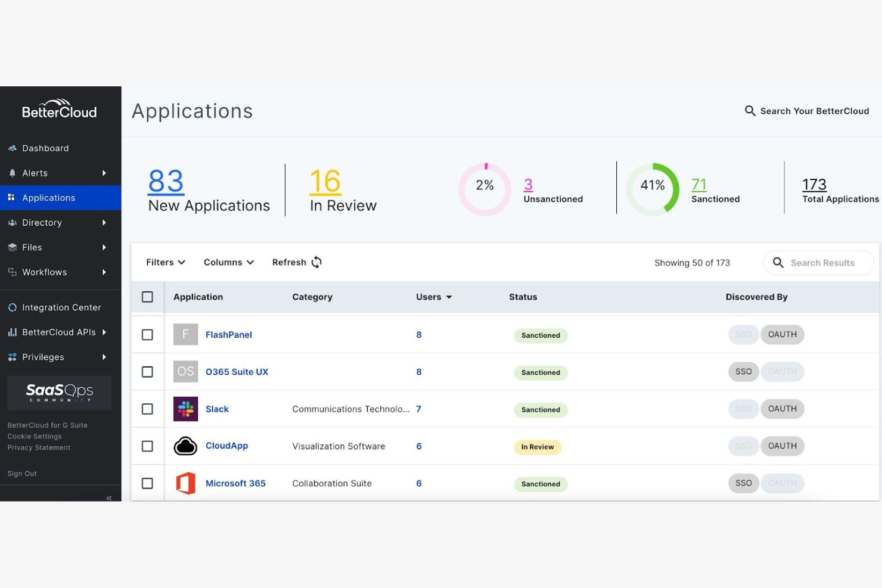This screenshot has width=882, height=588.
Task: Check the select-all checkbox in header
Action: tap(147, 297)
